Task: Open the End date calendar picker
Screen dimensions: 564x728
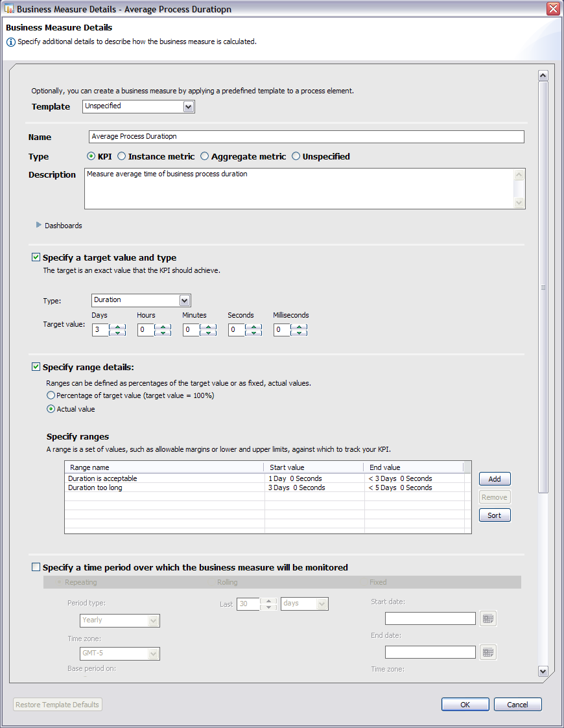Action: [488, 652]
